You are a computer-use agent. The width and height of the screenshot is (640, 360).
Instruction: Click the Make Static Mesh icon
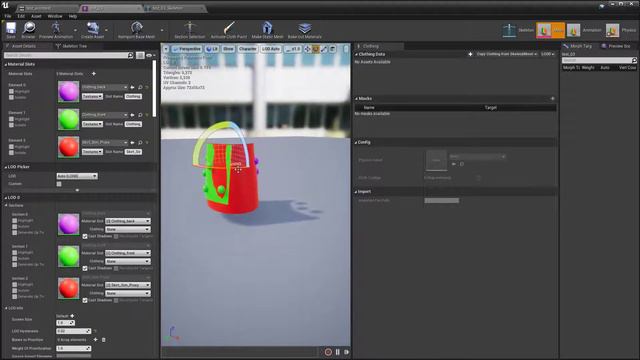tap(267, 28)
